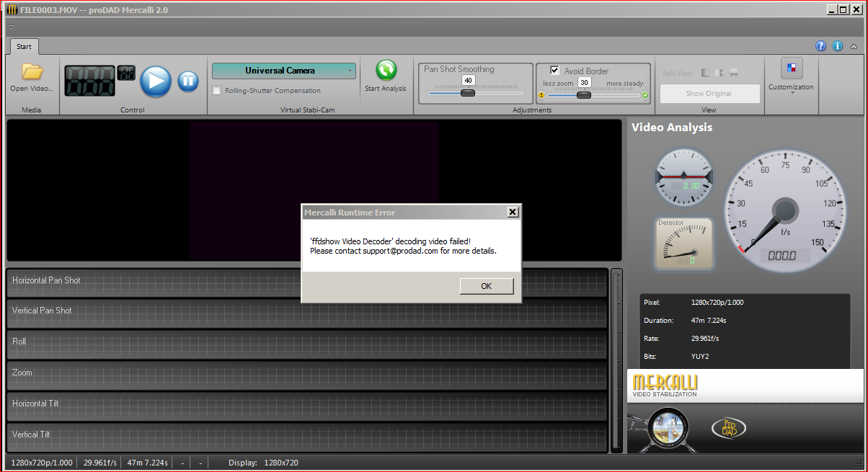Screen dimensions: 868x472
Task: Click the Pixel value 1280x720p/1.000
Action: pyautogui.click(x=717, y=303)
